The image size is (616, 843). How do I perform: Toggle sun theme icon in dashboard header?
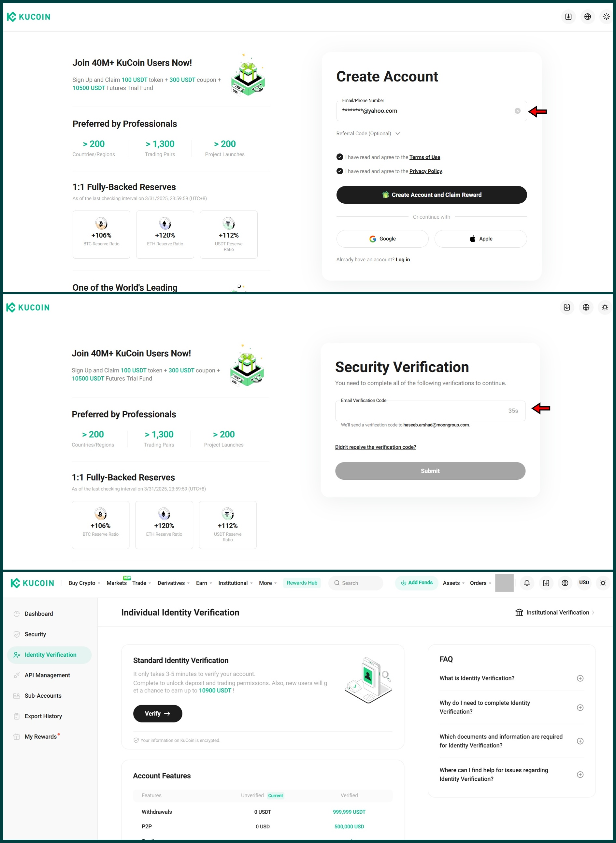pyautogui.click(x=603, y=583)
